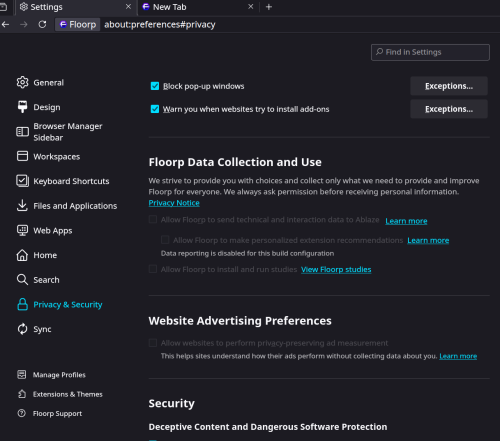500x441 pixels.
Task: Click the gear icon on Settings tab
Action: click(x=24, y=7)
